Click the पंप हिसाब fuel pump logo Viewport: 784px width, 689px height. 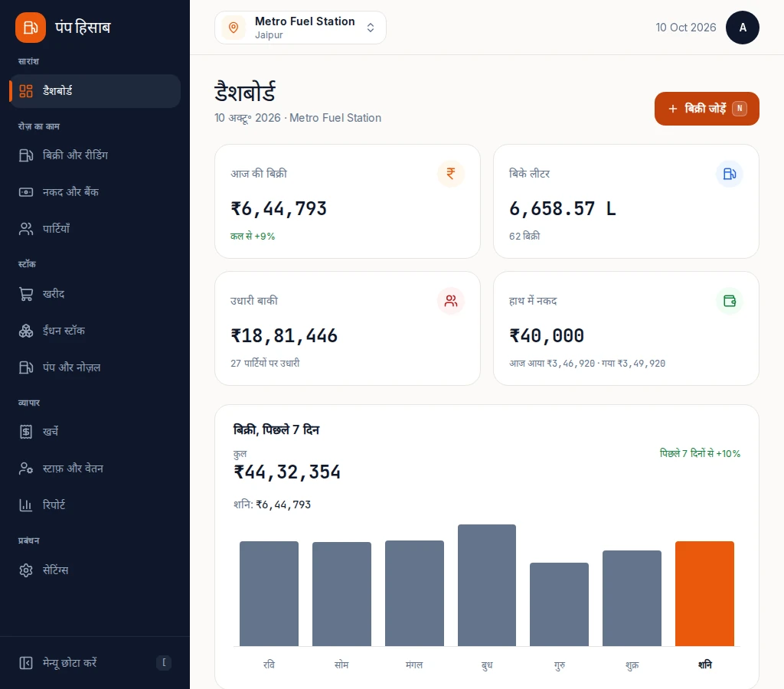click(x=31, y=28)
